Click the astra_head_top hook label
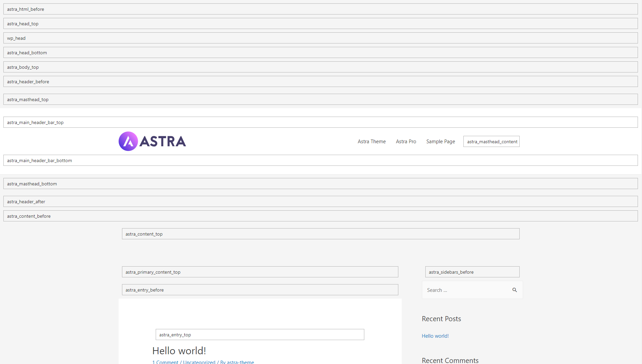Image resolution: width=642 pixels, height=364 pixels. point(23,24)
